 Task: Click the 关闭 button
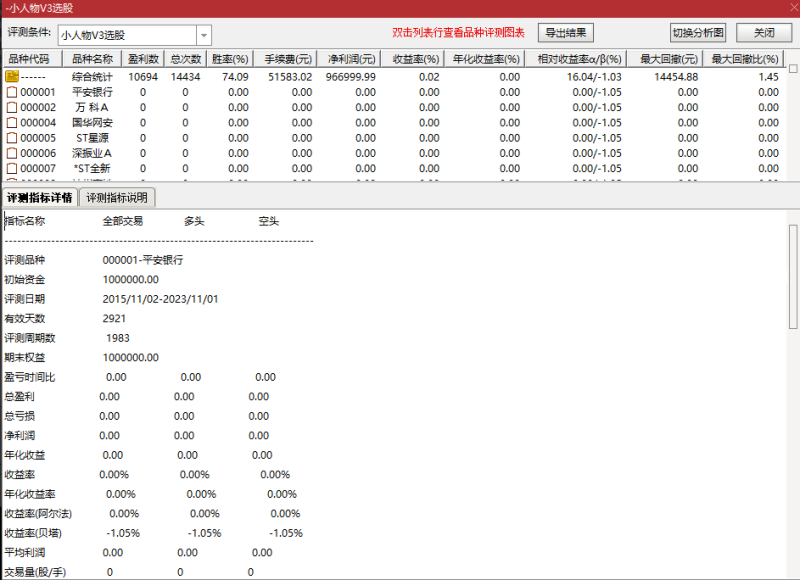pyautogui.click(x=764, y=31)
